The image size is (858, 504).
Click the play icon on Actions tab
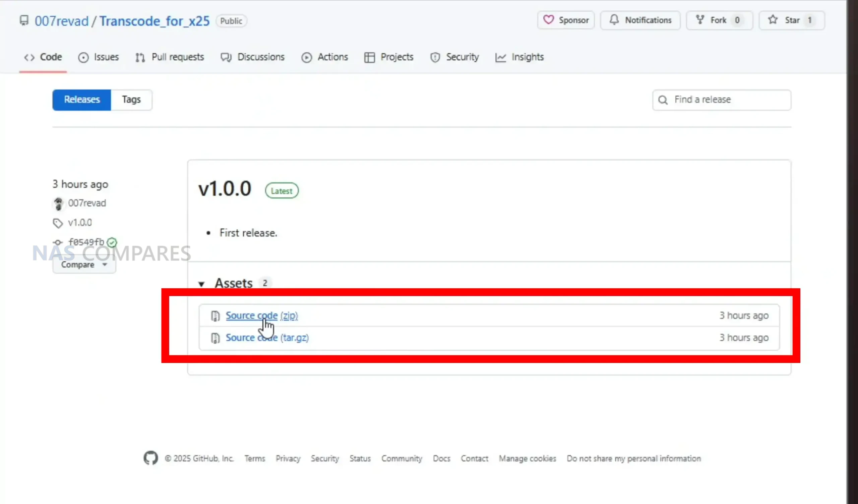coord(306,58)
